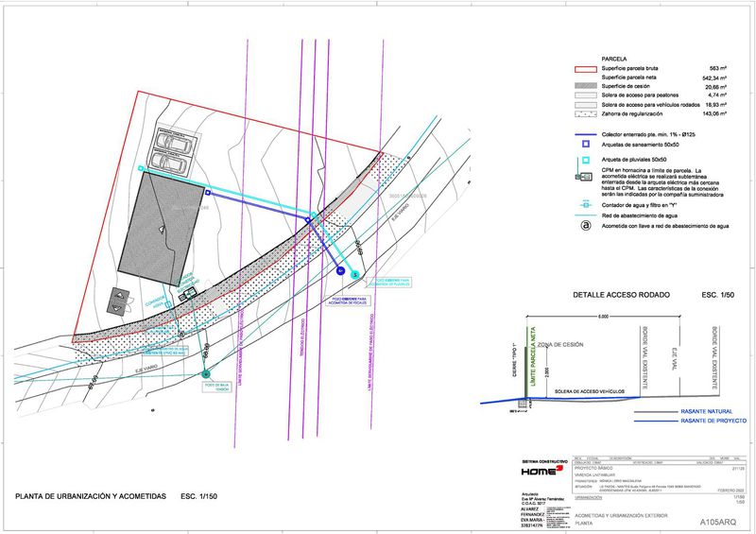Click the purple sanitation manhole legend square
The image size is (756, 534).
click(x=587, y=145)
